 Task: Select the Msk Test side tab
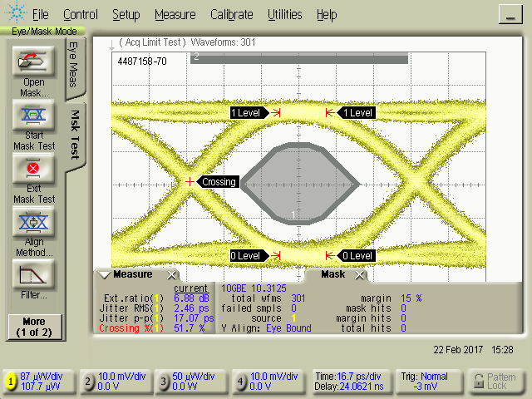pos(76,135)
